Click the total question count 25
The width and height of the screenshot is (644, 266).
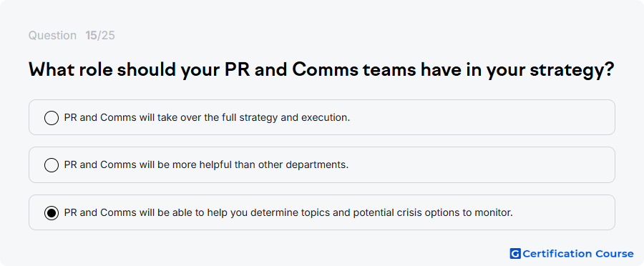pos(108,36)
